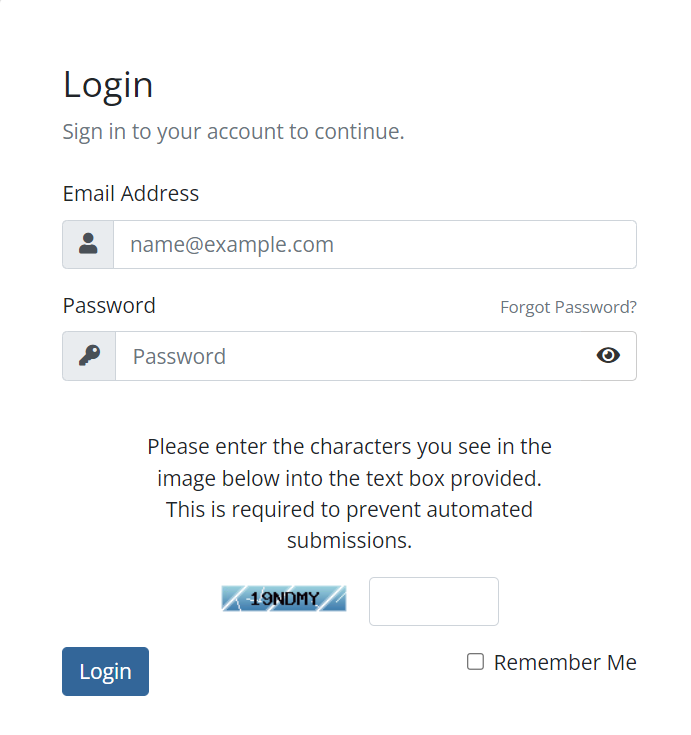Click the user icon beside email field

(88, 244)
